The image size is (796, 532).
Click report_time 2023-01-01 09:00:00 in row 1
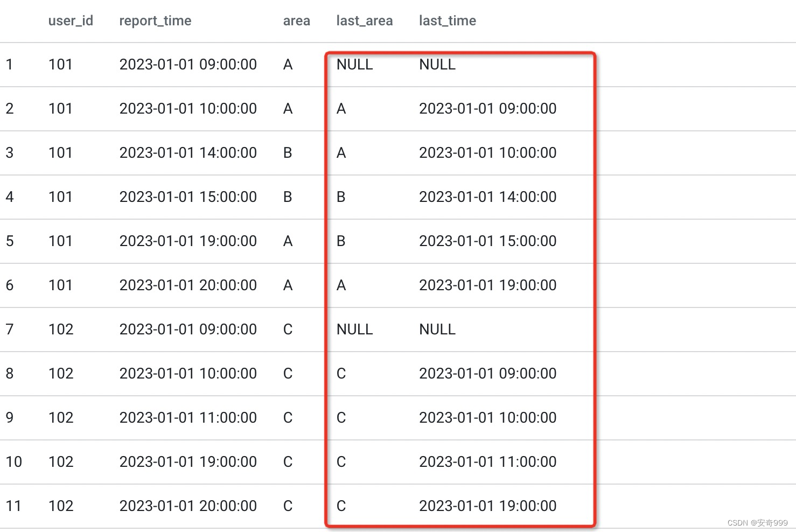pyautogui.click(x=188, y=65)
